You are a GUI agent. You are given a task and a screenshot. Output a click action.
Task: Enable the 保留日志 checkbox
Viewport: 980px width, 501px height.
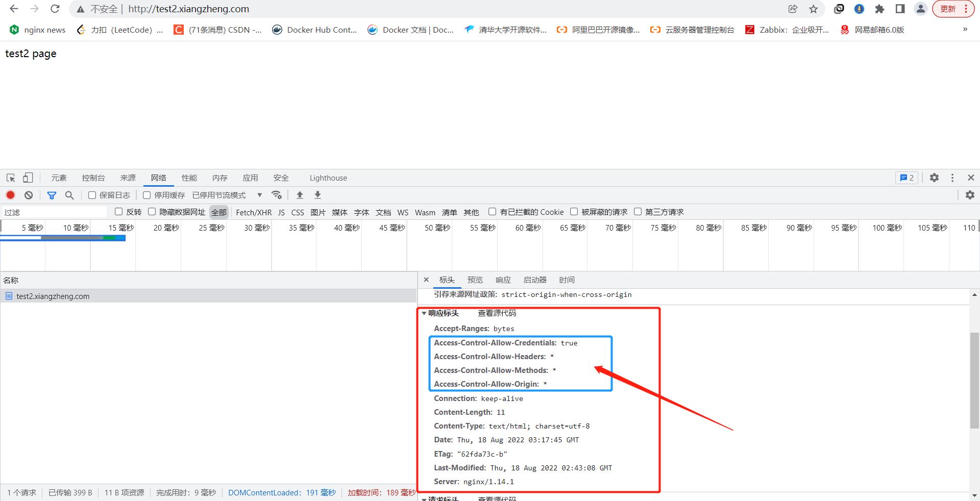92,195
